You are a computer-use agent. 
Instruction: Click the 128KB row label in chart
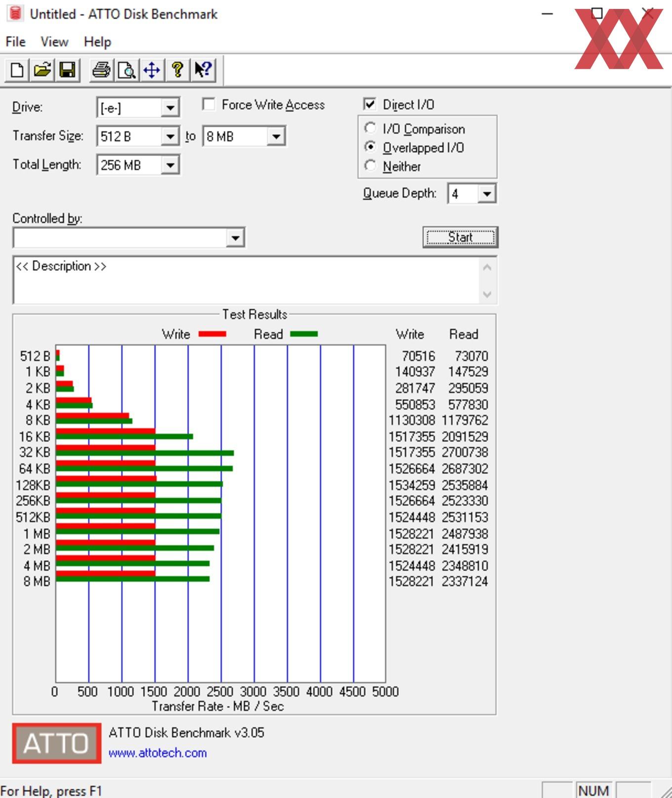coord(33,485)
